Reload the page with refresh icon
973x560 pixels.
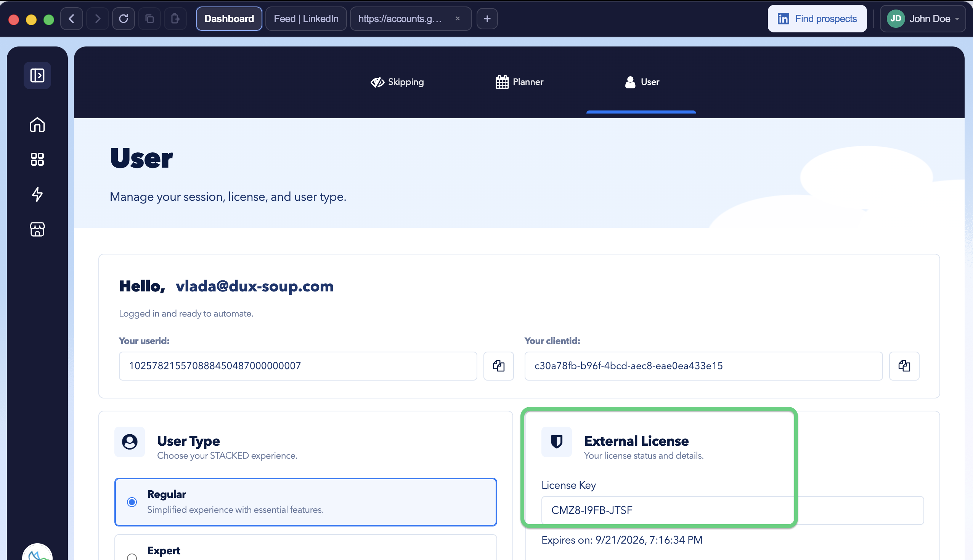click(123, 18)
